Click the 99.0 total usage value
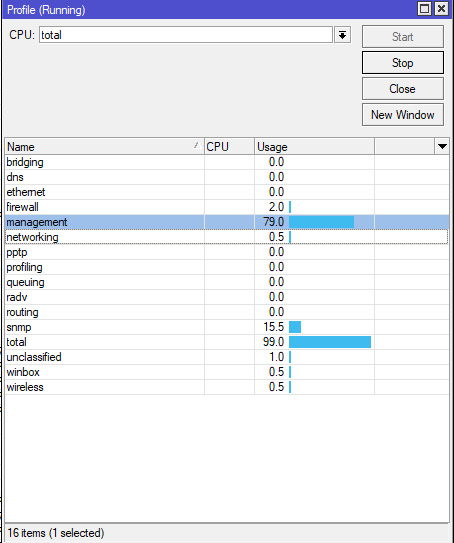 274,342
